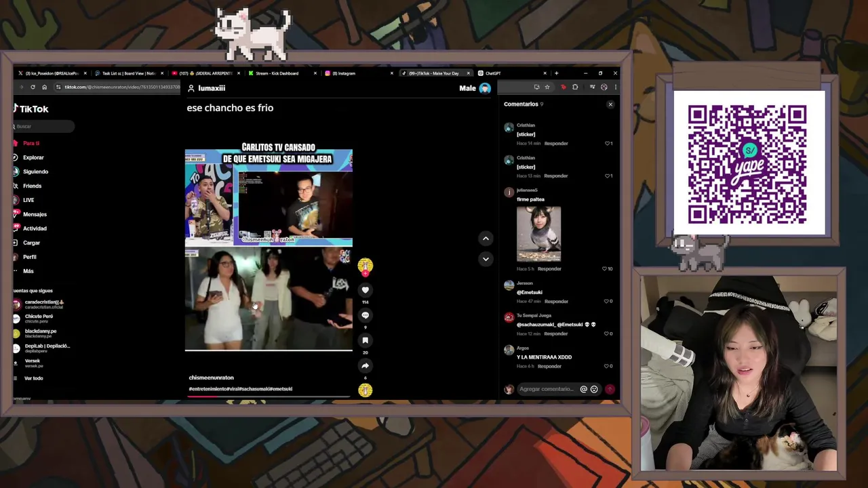Open the caradecristian followed account
The image size is (868, 488).
point(38,304)
